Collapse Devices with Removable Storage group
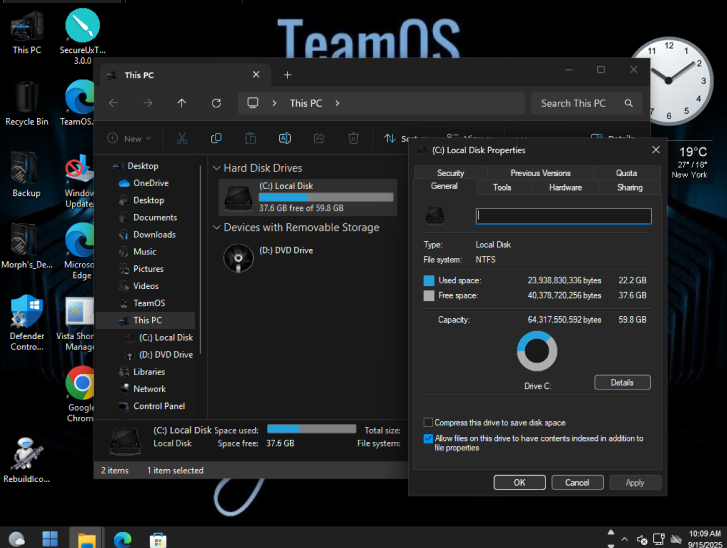 [216, 227]
